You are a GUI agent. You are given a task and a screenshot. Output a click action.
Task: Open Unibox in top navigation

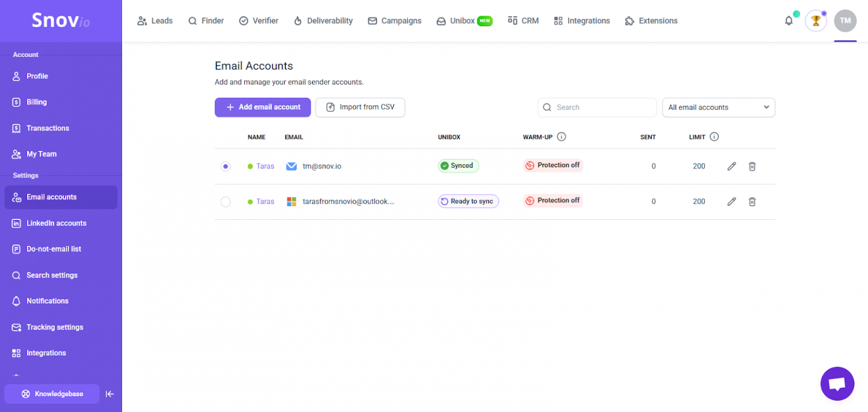(465, 21)
